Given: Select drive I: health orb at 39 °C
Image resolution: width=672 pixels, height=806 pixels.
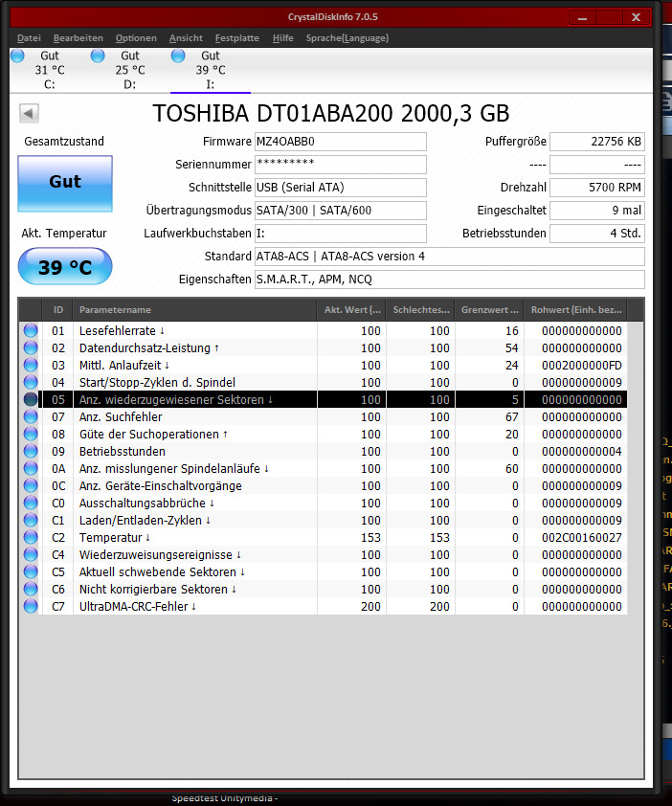Looking at the screenshot, I should click(178, 56).
